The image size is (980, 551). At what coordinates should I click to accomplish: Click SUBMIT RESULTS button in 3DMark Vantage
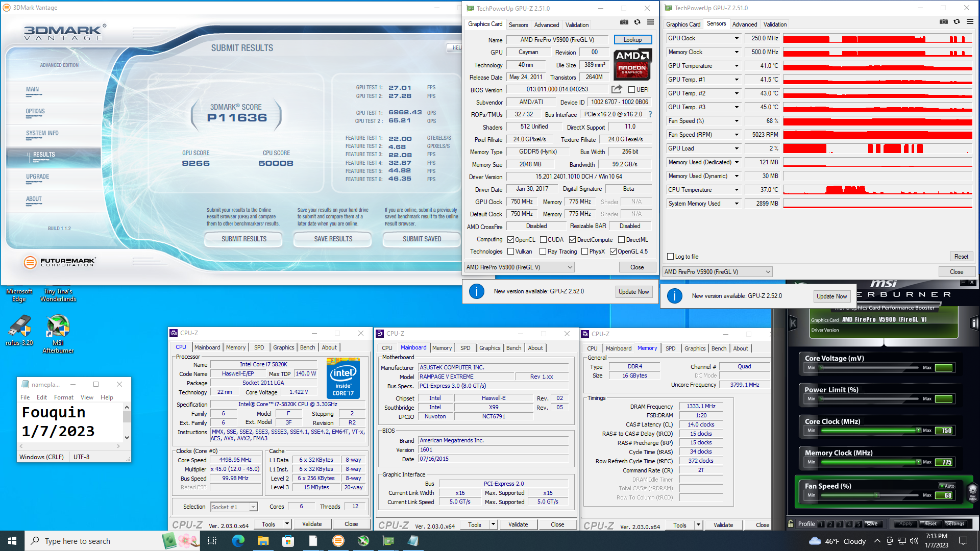point(244,239)
